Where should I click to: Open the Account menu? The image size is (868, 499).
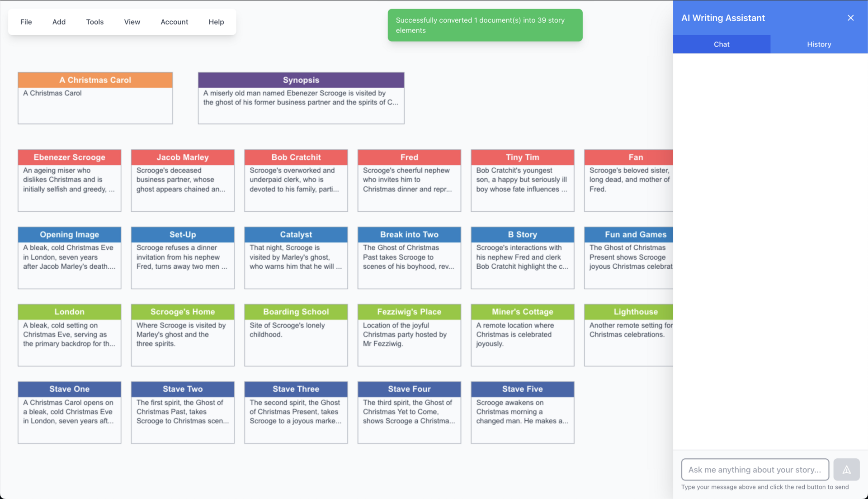click(174, 22)
